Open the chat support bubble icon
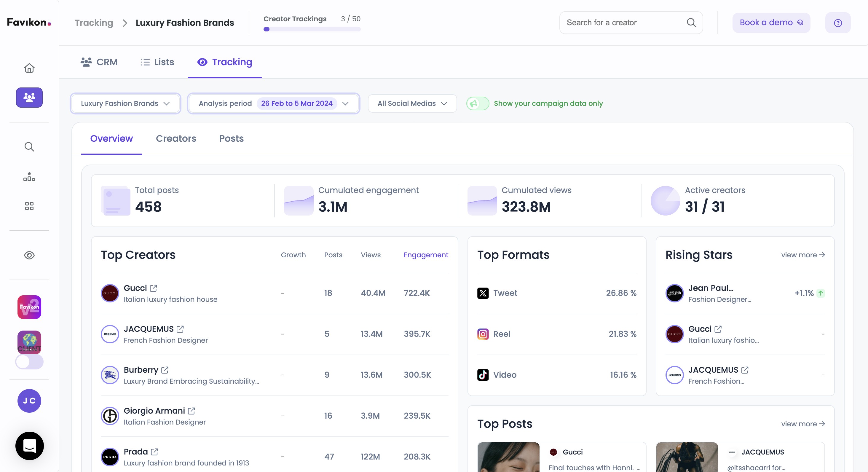Viewport: 868px width, 472px height. [x=29, y=446]
